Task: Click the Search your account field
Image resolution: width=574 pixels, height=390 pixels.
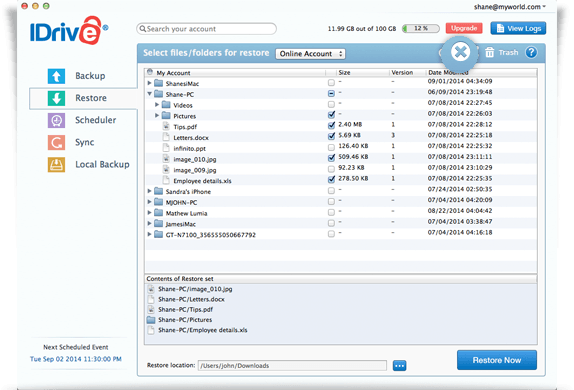Action: pos(206,29)
